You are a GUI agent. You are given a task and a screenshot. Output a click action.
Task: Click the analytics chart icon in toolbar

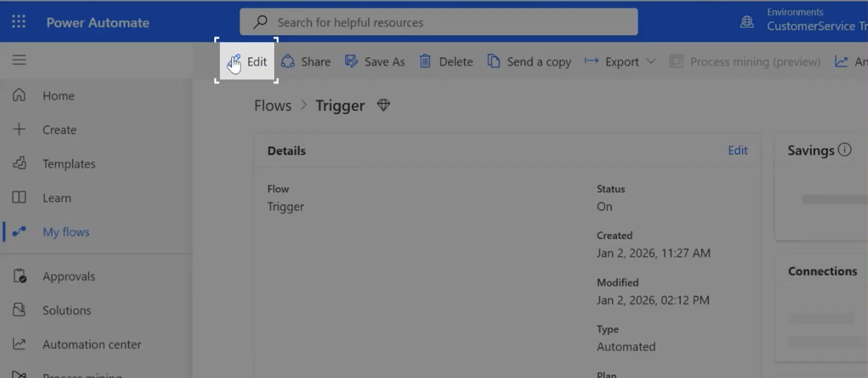841,61
